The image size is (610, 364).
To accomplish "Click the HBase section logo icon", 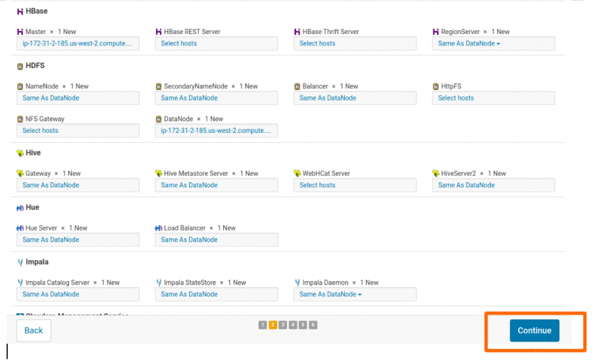I will [20, 11].
